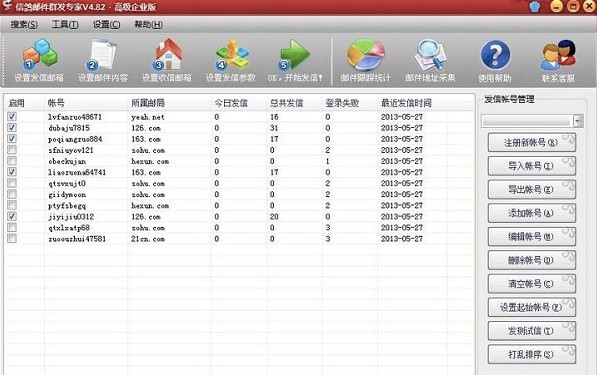597x375 pixels.
Task: Disable the jiyijiu0312 account checkbox
Action: 12,216
